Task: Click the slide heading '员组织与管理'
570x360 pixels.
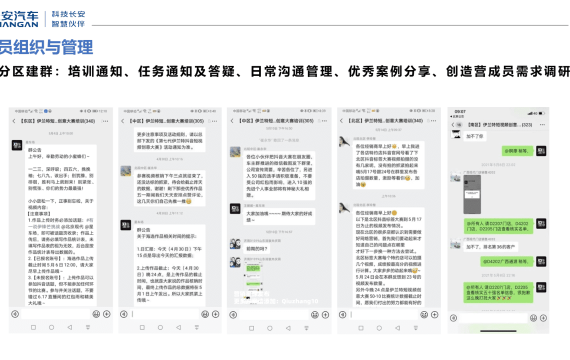Action: click(47, 48)
